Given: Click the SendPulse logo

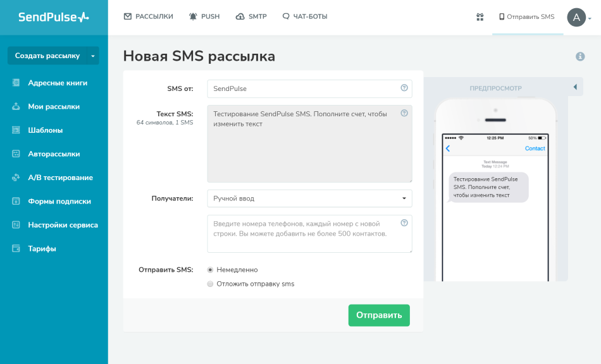Looking at the screenshot, I should (x=54, y=17).
